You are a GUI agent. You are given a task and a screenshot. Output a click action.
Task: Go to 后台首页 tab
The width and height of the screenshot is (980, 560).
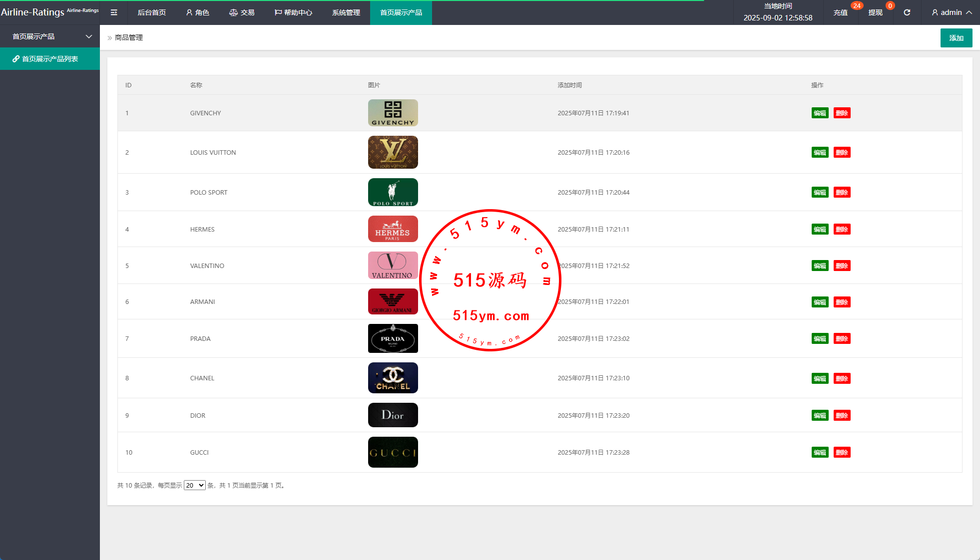151,12
